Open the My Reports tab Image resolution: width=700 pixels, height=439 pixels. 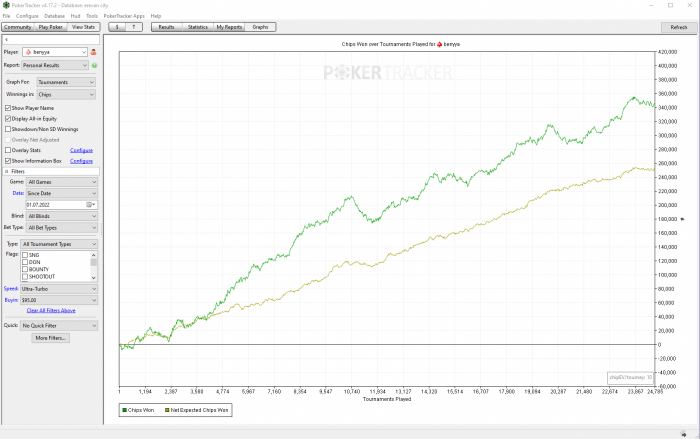229,27
